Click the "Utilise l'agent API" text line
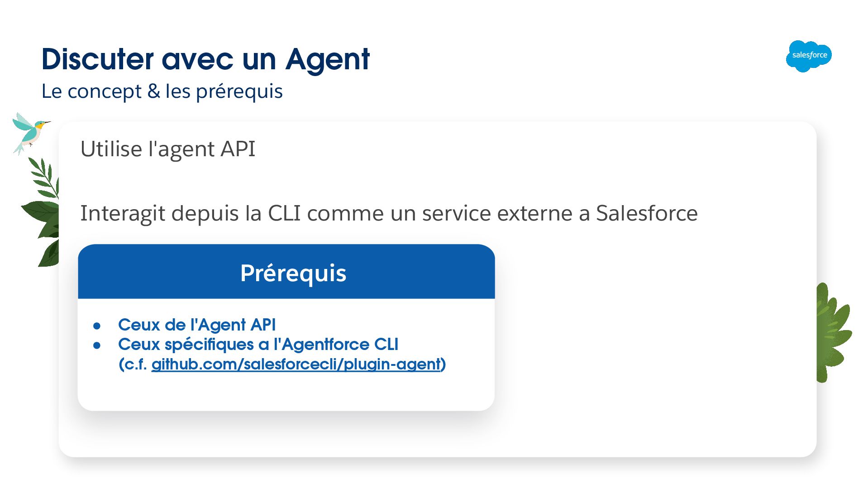 [167, 149]
